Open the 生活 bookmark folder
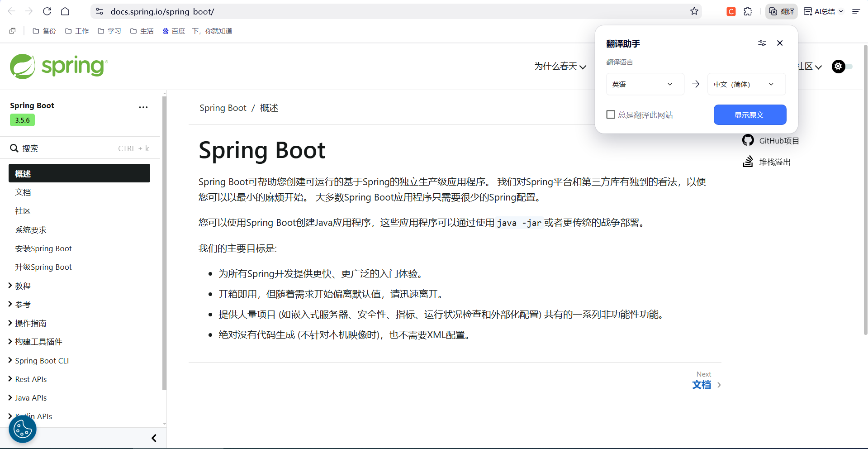868x449 pixels. point(142,31)
